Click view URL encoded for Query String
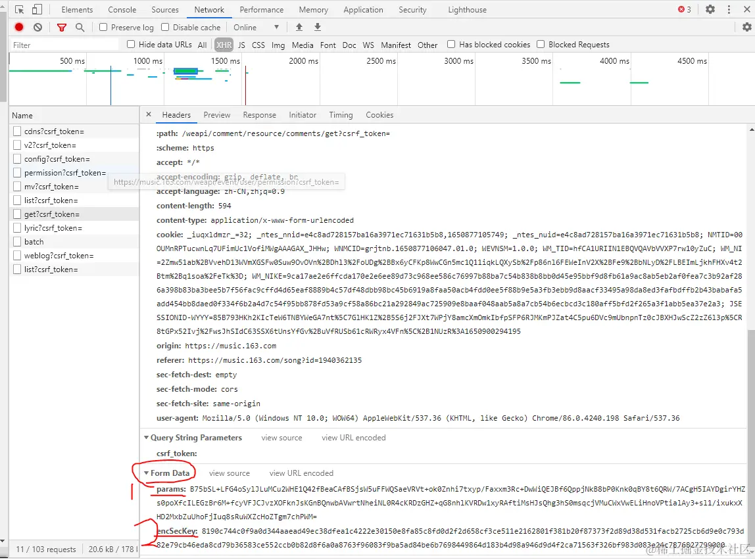 (353, 438)
